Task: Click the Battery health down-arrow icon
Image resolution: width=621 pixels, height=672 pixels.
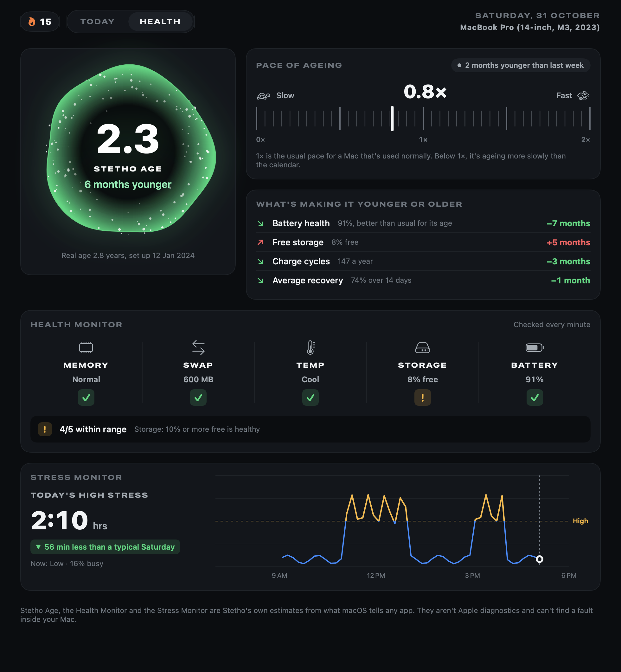Action: 260,223
